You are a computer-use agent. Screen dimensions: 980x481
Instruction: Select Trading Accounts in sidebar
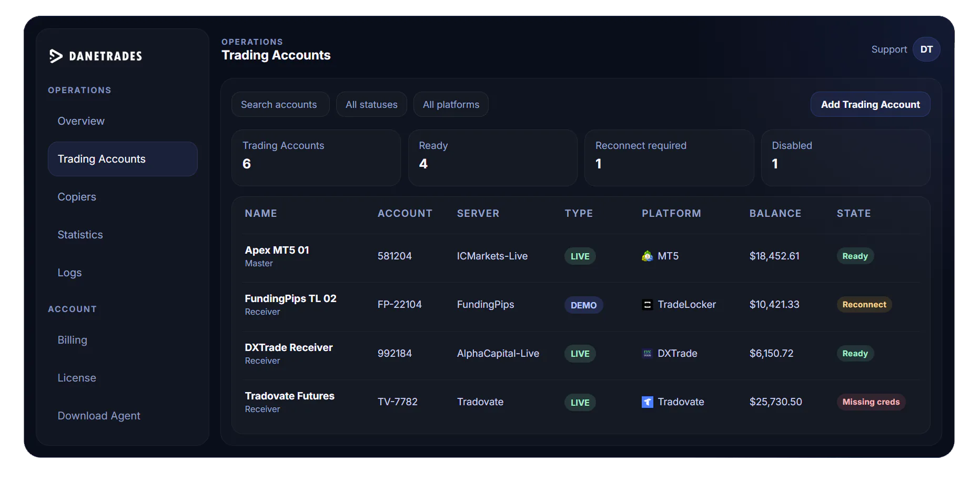point(123,159)
